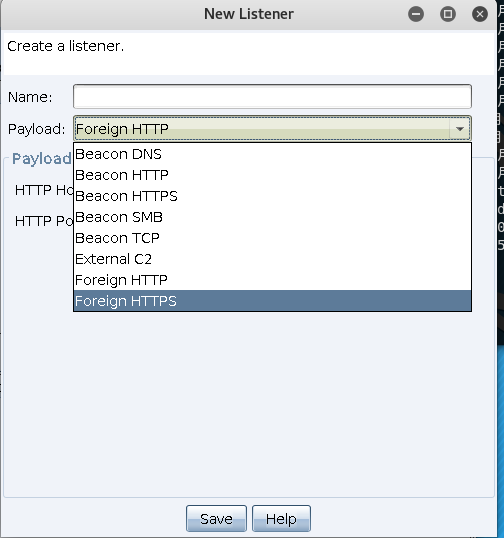Select External C2 payload option

[x=272, y=259]
